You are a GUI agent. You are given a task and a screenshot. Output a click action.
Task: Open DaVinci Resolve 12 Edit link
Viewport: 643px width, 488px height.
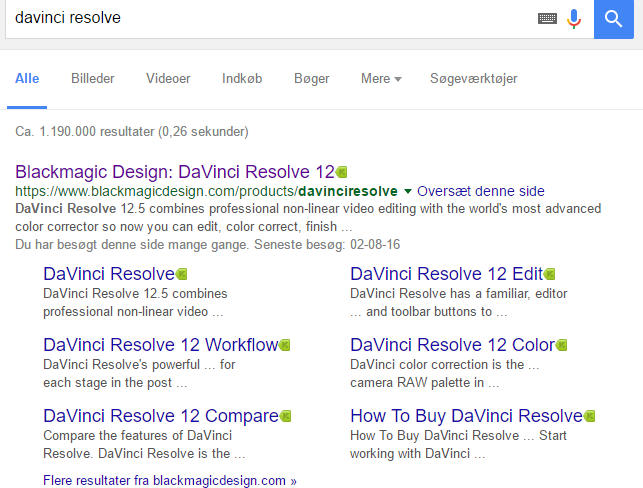[x=447, y=274]
